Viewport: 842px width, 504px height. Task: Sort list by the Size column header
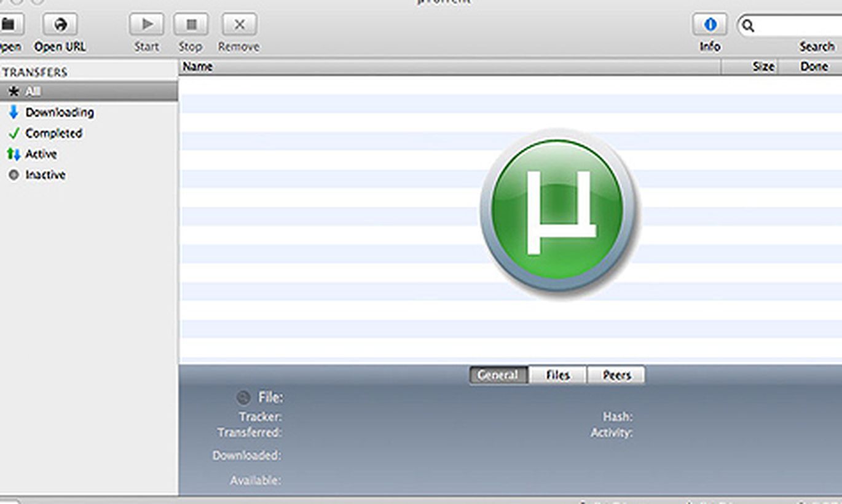(x=750, y=66)
